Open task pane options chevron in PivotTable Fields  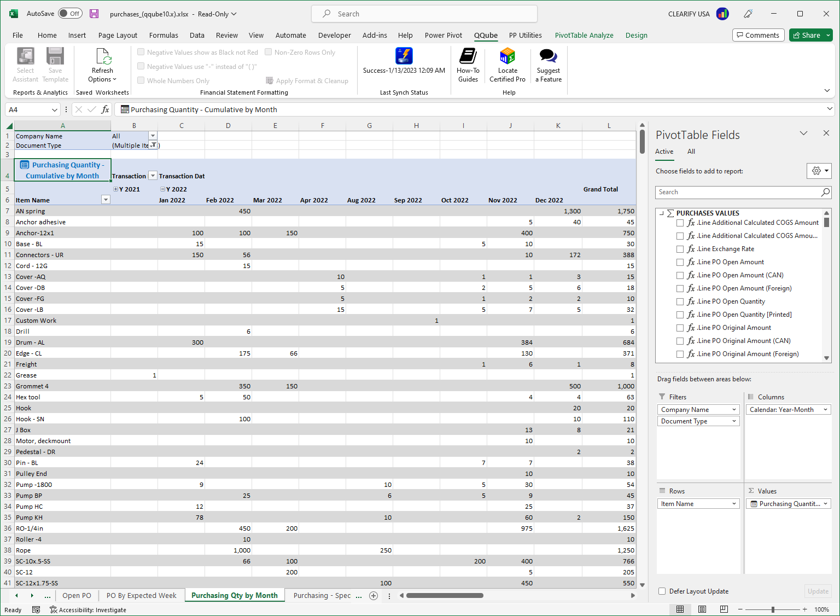point(803,133)
